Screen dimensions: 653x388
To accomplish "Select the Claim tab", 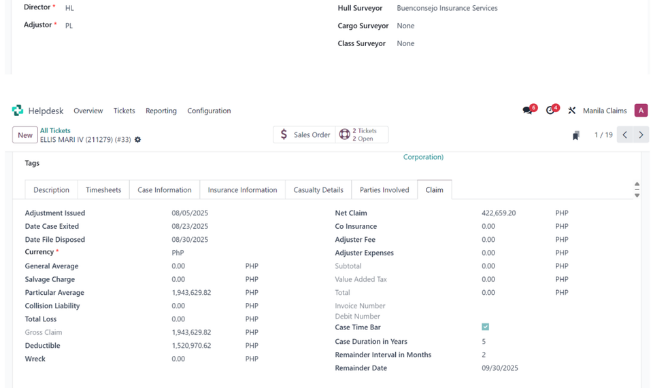I will pyautogui.click(x=434, y=190).
